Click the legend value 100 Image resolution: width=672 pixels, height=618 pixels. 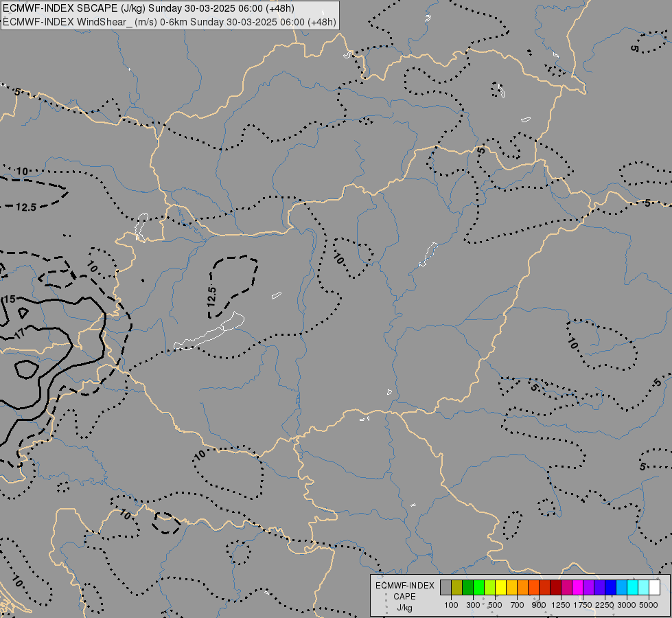click(451, 605)
